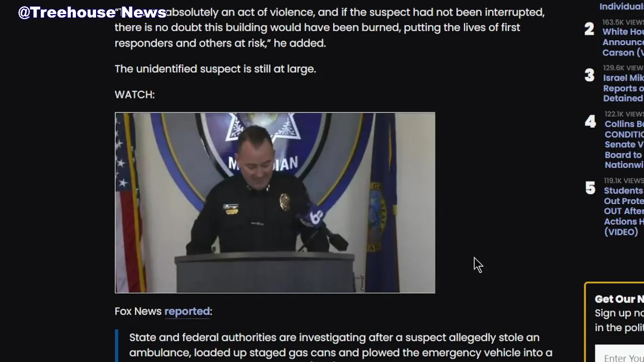Focus the "Enter You" email input field
This screenshot has width=644, height=362.
[x=619, y=356]
